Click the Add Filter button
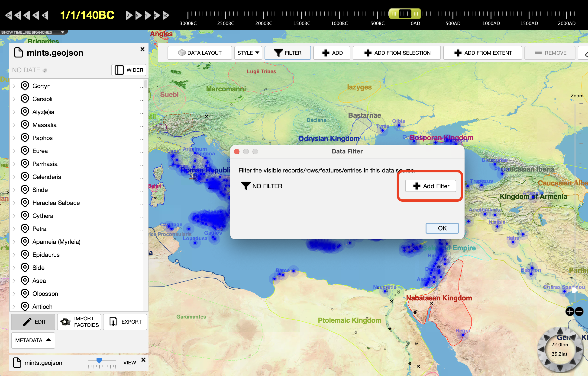This screenshot has height=376, width=588. 430,186
